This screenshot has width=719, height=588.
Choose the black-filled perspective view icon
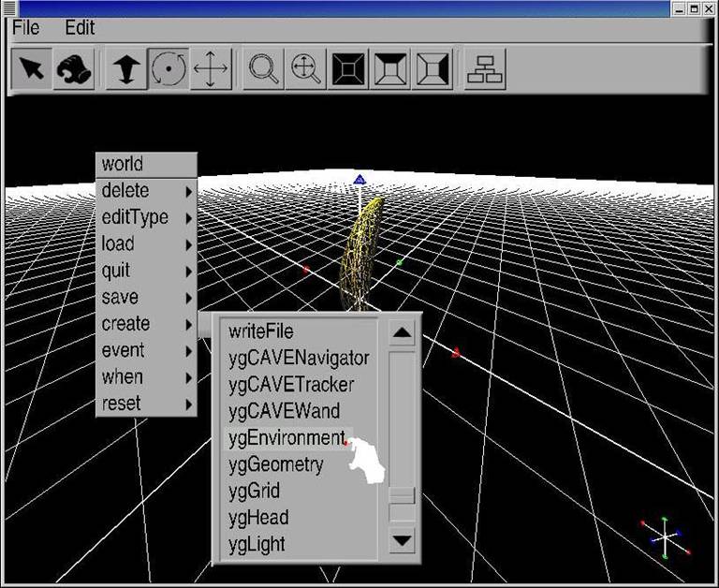click(348, 68)
